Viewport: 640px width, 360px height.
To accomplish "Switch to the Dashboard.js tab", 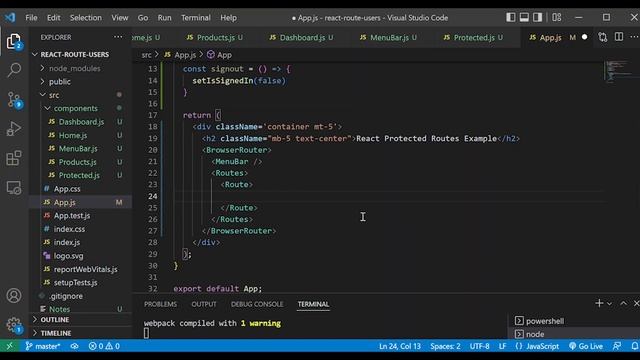I will pyautogui.click(x=301, y=38).
